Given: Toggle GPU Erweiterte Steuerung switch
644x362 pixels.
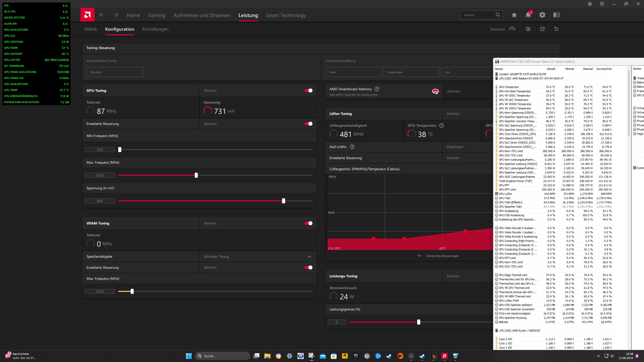Looking at the screenshot, I should (x=308, y=124).
